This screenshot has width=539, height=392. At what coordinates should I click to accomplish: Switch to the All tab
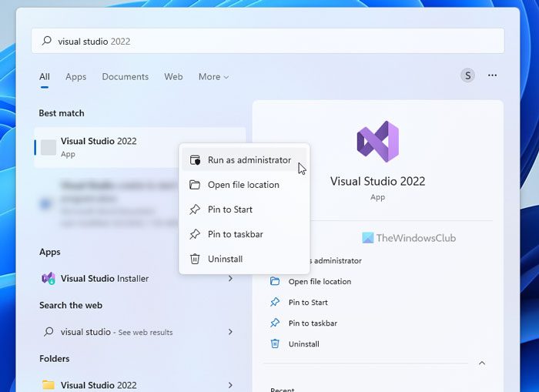click(45, 77)
